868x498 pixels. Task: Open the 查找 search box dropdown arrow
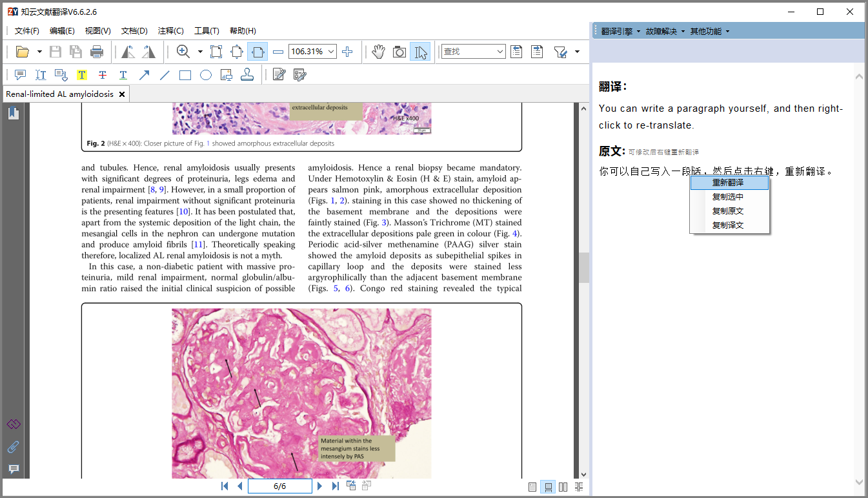click(x=500, y=52)
